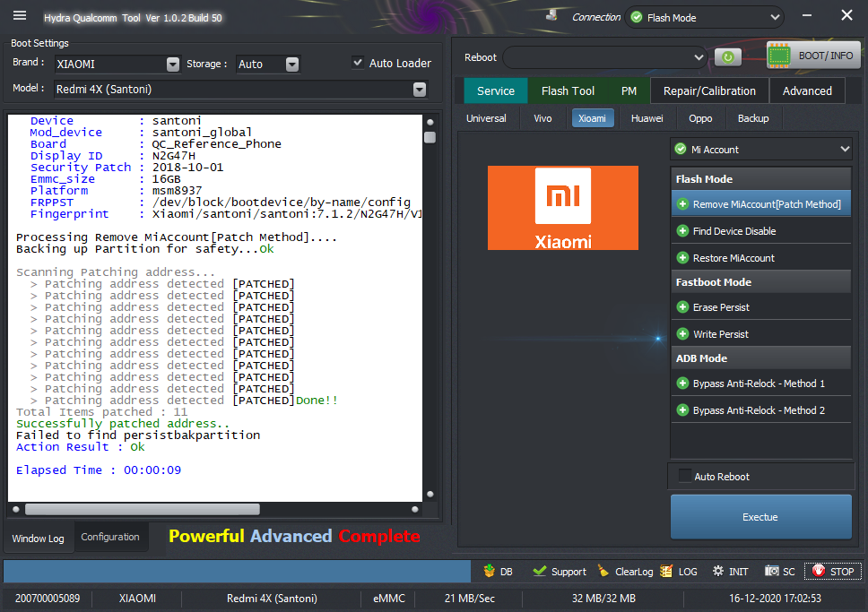This screenshot has height=612, width=868.
Task: Switch to the Flash Tool tab
Action: pyautogui.click(x=568, y=91)
